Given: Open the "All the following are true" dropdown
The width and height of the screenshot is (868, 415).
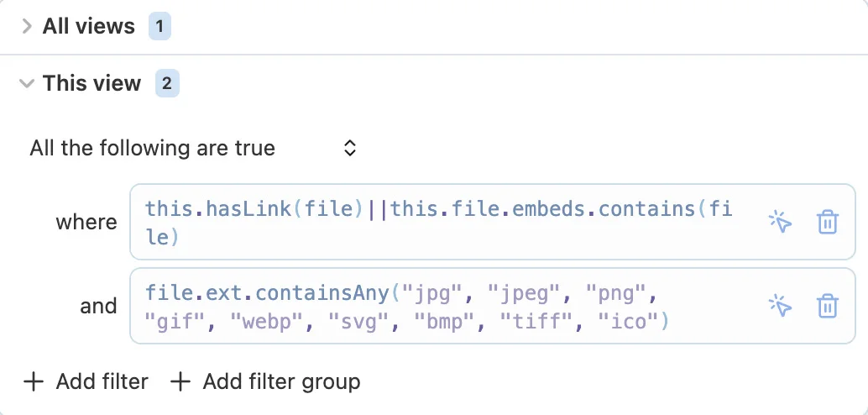Looking at the screenshot, I should (x=193, y=149).
